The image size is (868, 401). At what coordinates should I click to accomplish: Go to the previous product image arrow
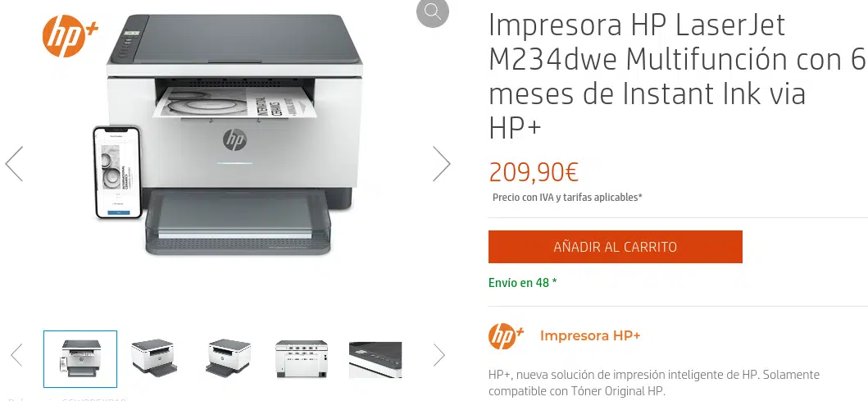[x=14, y=164]
